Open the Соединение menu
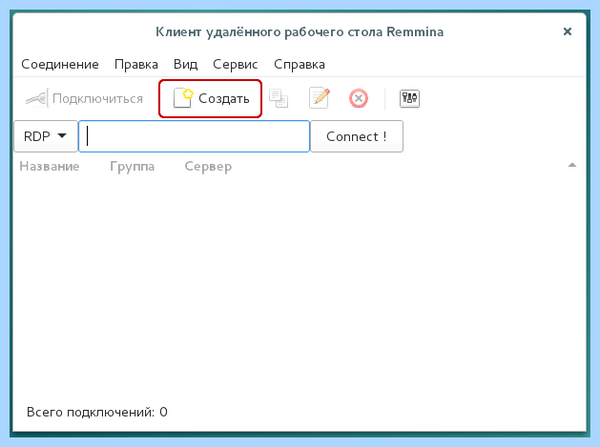This screenshot has width=600, height=447. click(x=60, y=64)
